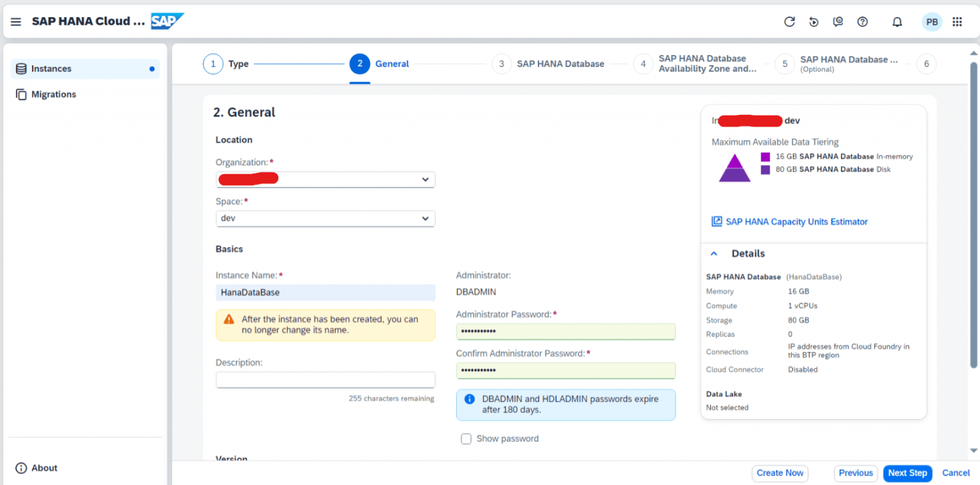The width and height of the screenshot is (980, 485).
Task: Open the navigation hamburger menu
Action: pos(16,21)
